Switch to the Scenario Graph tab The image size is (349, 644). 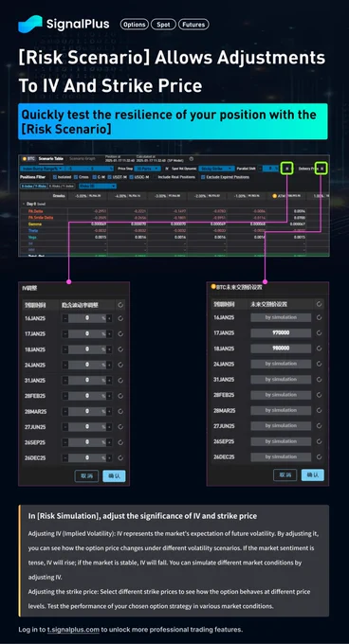[82, 158]
